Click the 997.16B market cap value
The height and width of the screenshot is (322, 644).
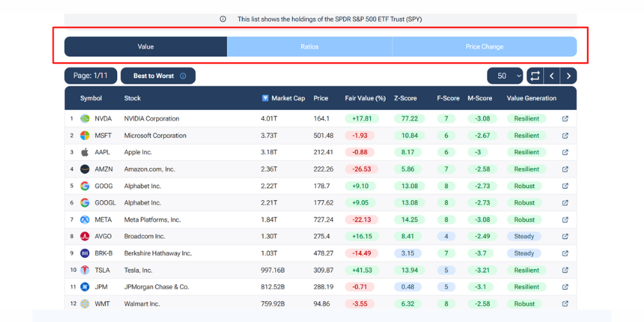click(273, 270)
